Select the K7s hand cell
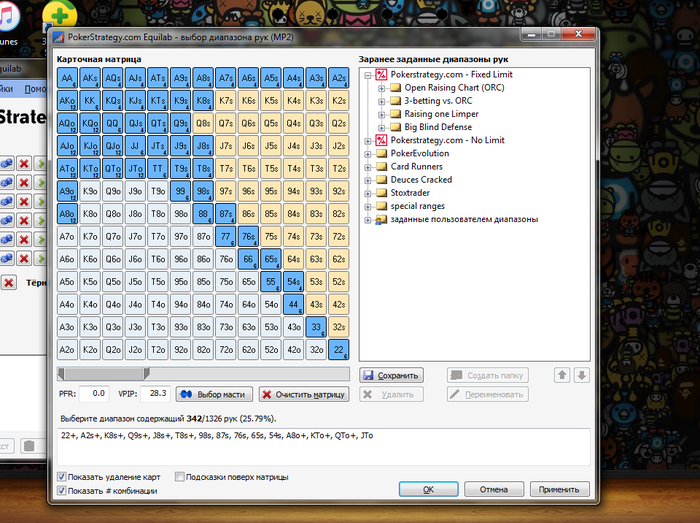Image resolution: width=700 pixels, height=523 pixels. tap(226, 101)
